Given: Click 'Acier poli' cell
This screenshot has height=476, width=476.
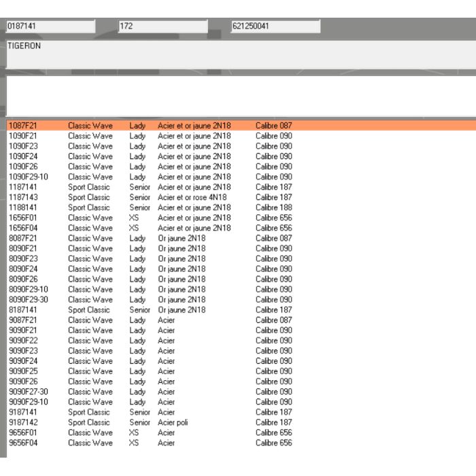Looking at the screenshot, I should pos(173,422).
